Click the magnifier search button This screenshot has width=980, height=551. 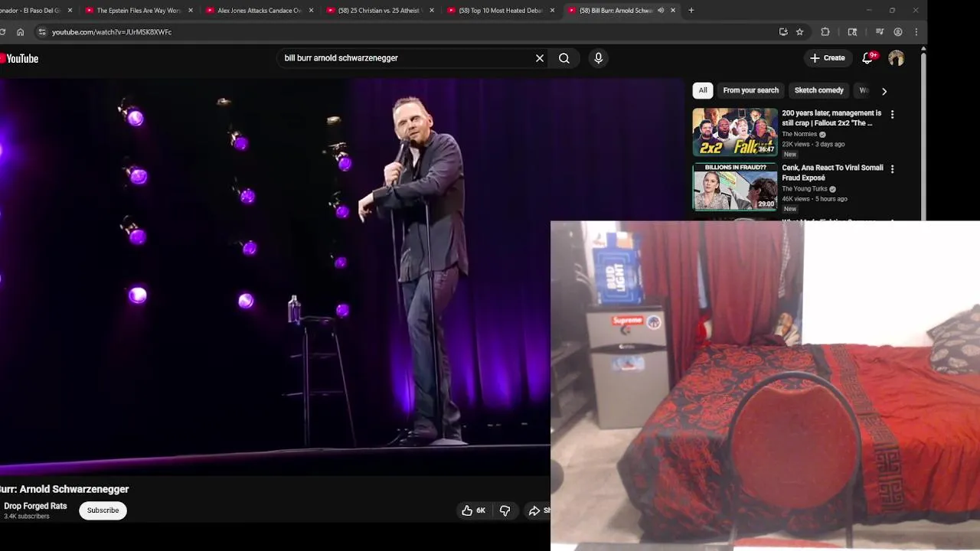564,58
